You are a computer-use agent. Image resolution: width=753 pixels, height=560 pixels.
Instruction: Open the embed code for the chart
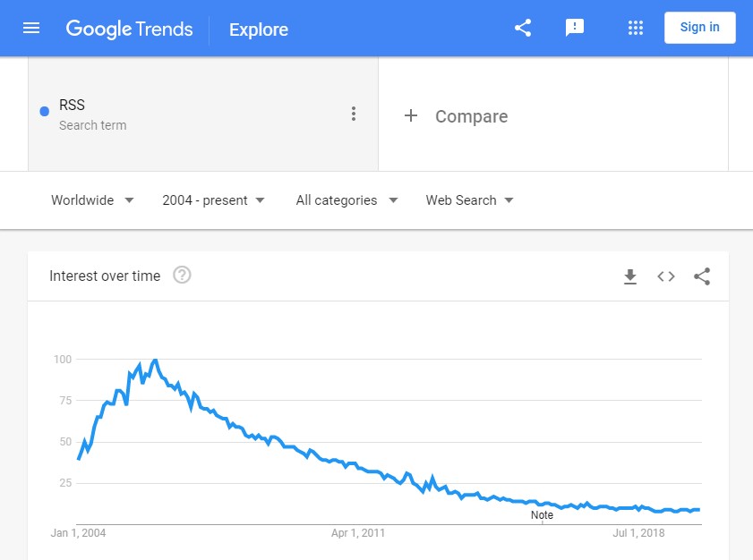tap(665, 276)
